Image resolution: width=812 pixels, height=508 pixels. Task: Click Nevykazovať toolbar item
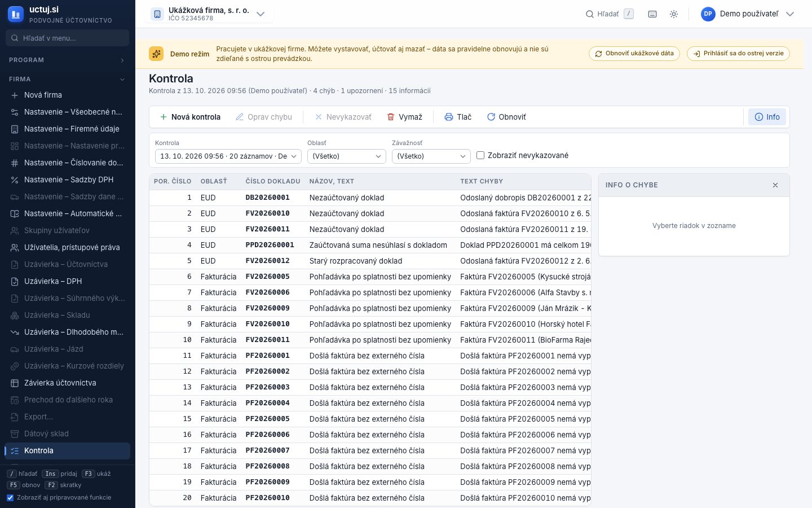point(343,117)
